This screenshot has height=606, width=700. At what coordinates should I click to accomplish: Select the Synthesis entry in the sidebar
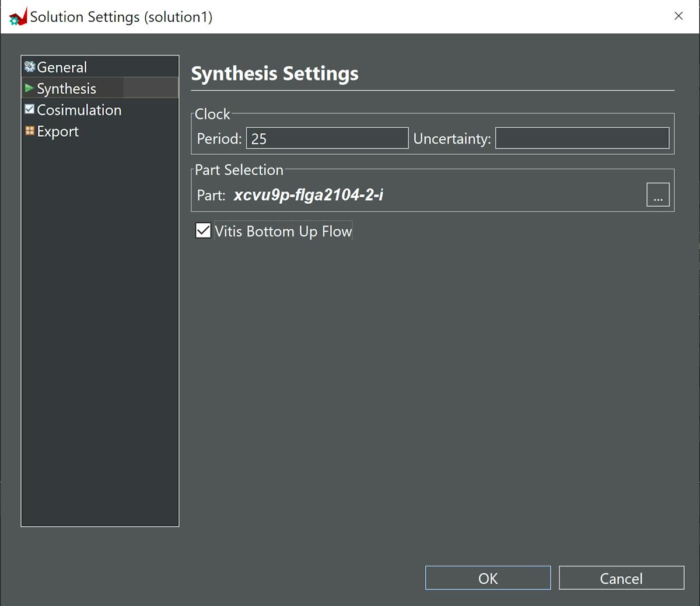tap(66, 89)
